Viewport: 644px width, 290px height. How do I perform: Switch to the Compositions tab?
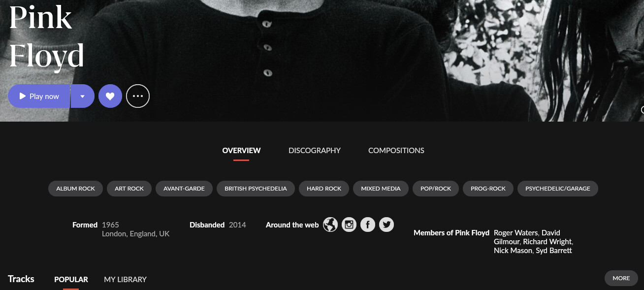click(396, 151)
